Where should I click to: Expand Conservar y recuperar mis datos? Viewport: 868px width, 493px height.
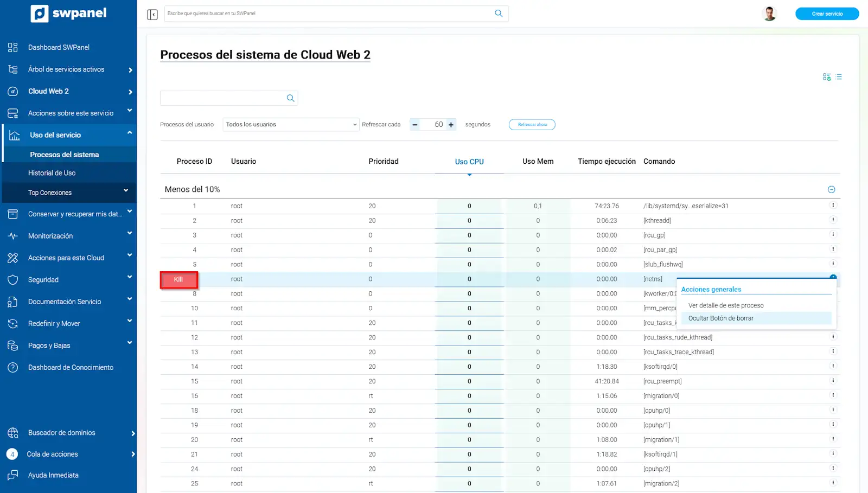click(130, 212)
